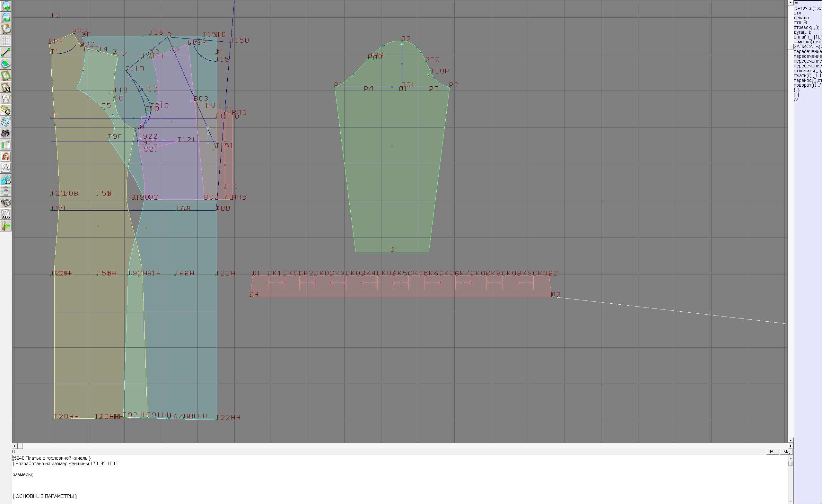Click the woman's face portrait icon
Screen dimensions: 822x504
pos(6,156)
